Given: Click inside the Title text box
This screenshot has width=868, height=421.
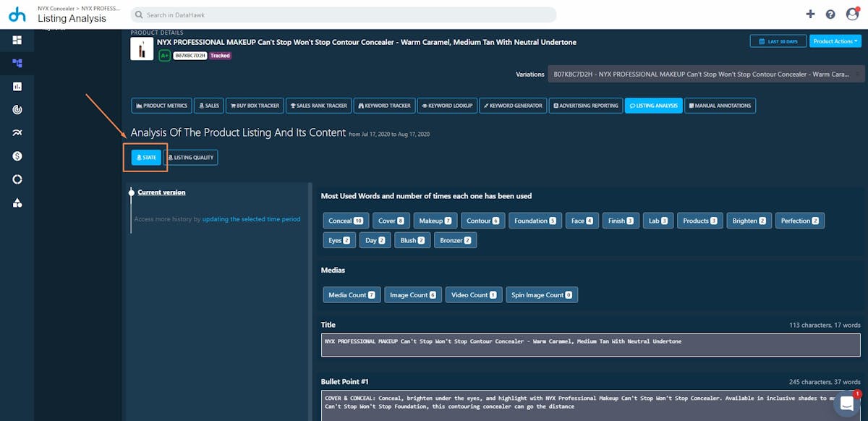Looking at the screenshot, I should click(591, 345).
